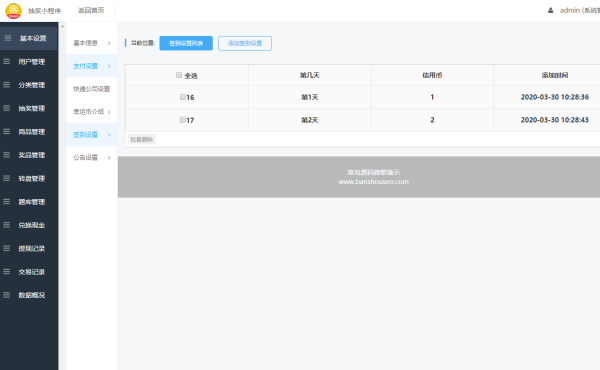Viewport: 600px width, 370px height.
Task: Go to 返回首页 link in header
Action: (x=91, y=10)
